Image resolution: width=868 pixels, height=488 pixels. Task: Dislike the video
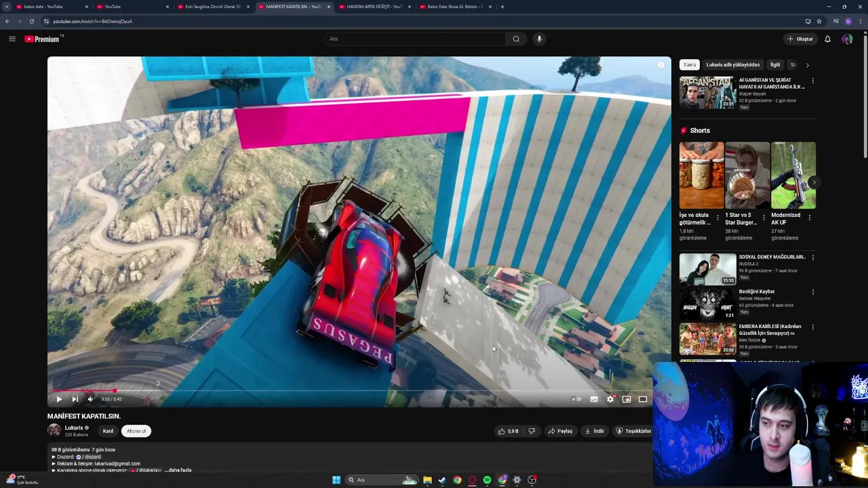(532, 431)
